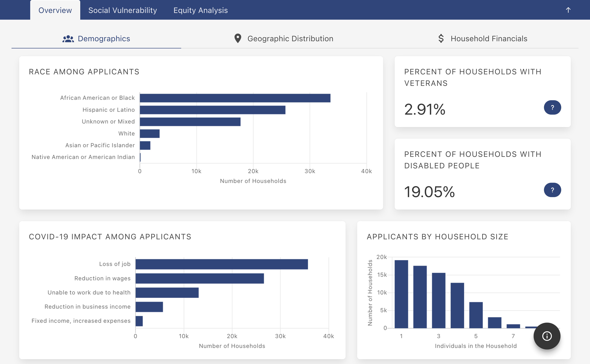Click the scroll-to-top arrow icon
This screenshot has height=364, width=590.
click(568, 10)
